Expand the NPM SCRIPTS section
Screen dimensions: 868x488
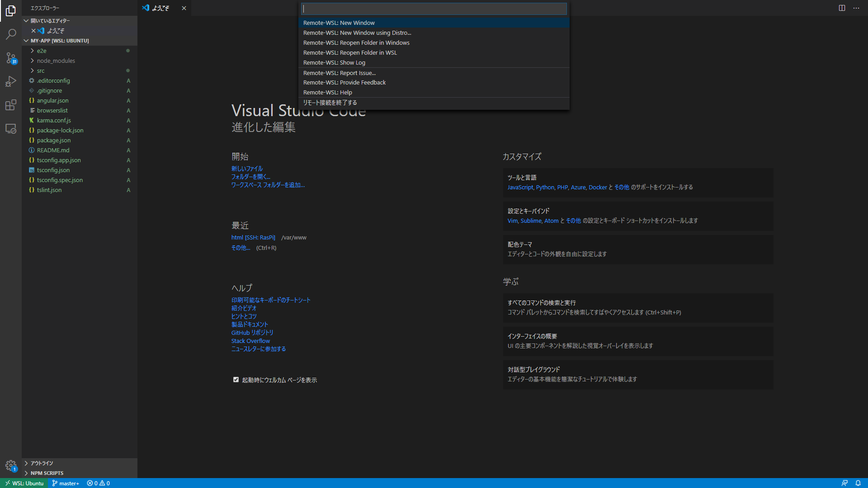47,473
